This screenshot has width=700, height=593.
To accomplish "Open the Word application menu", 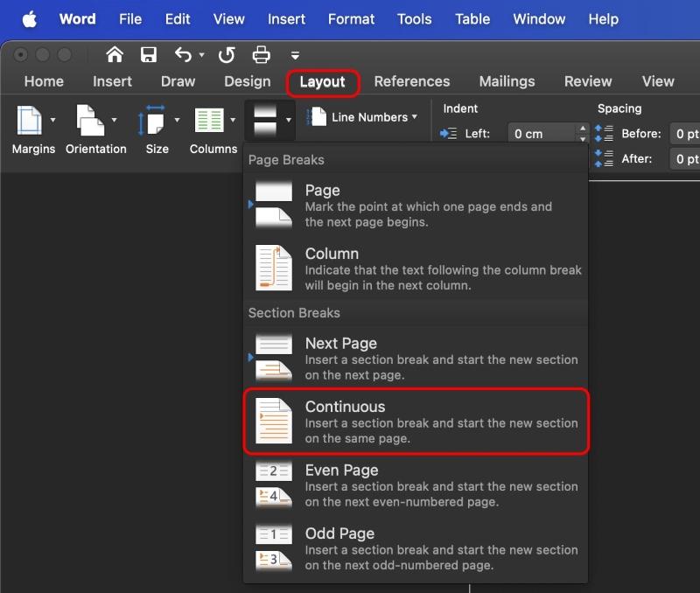I will tap(78, 19).
